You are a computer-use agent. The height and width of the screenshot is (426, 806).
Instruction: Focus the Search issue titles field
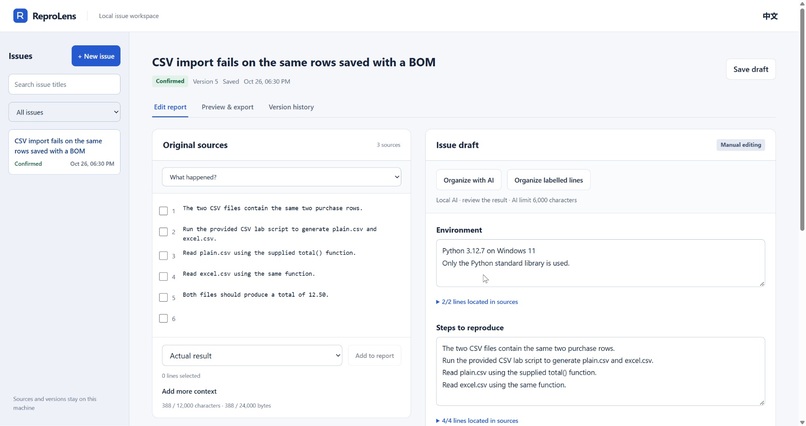point(64,84)
